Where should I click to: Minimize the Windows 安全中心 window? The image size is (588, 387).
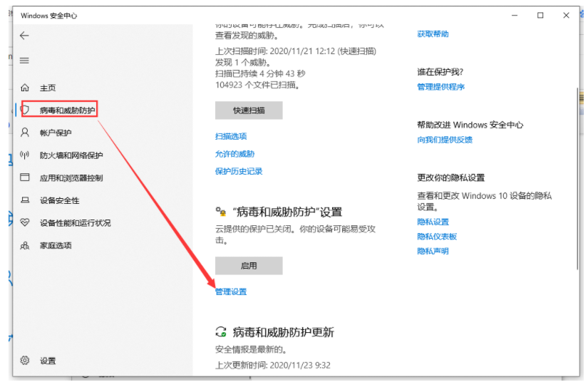coord(515,16)
